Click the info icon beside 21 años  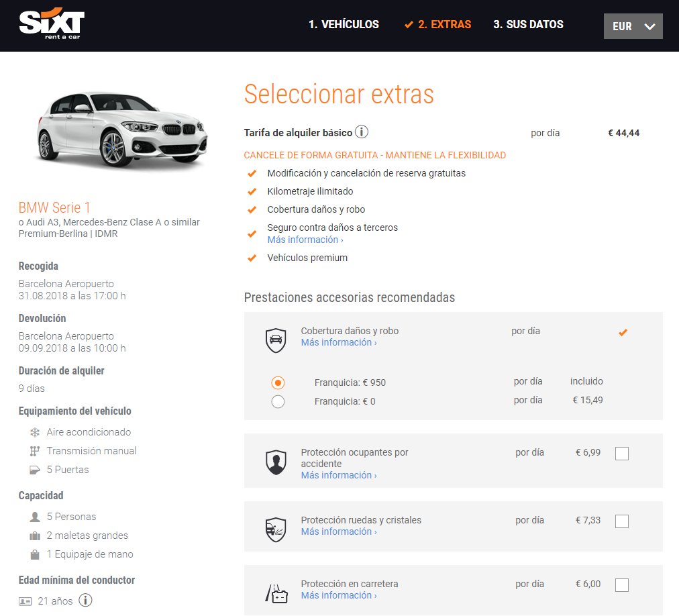85,601
